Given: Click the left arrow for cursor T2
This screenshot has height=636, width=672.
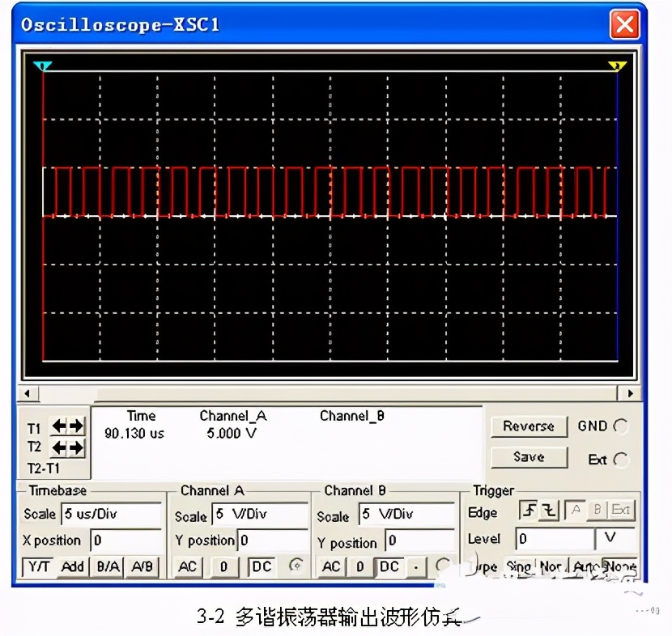Looking at the screenshot, I should coord(58,447).
